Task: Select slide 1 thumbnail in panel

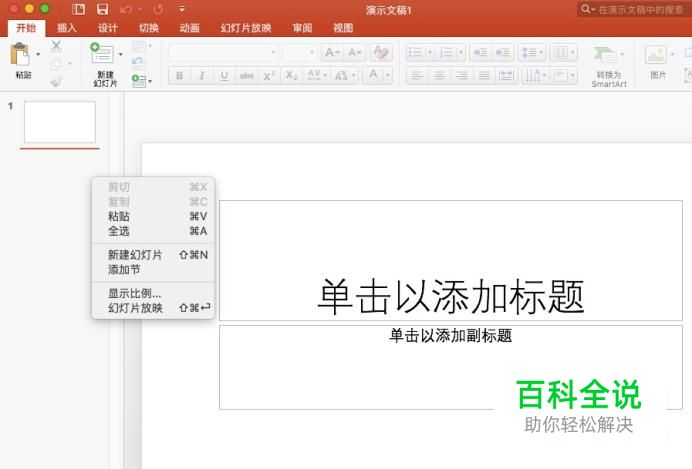Action: tap(60, 122)
